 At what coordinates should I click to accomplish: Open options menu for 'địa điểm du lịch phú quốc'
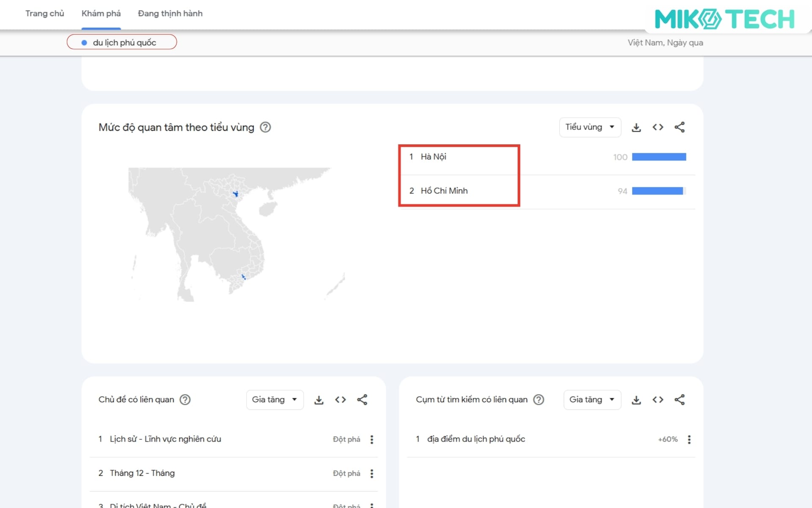689,439
